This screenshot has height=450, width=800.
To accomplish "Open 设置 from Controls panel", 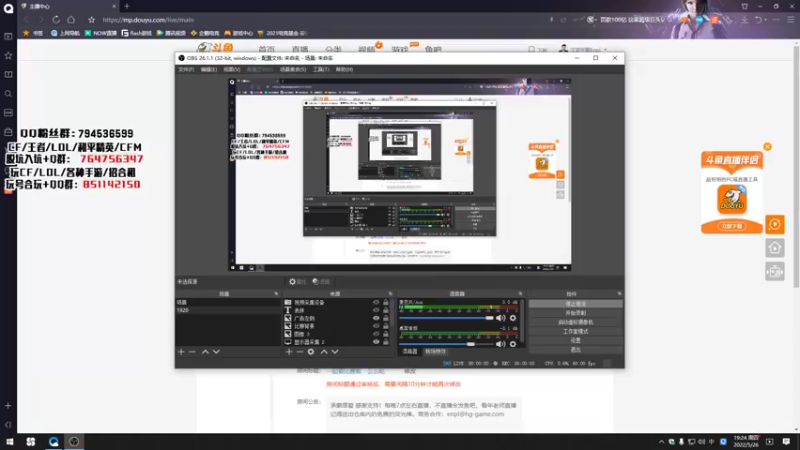I will click(576, 340).
